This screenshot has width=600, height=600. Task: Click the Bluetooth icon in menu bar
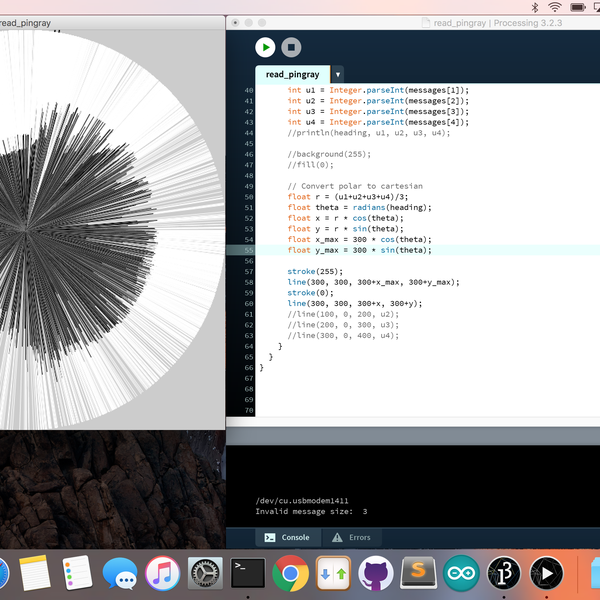(x=534, y=7)
